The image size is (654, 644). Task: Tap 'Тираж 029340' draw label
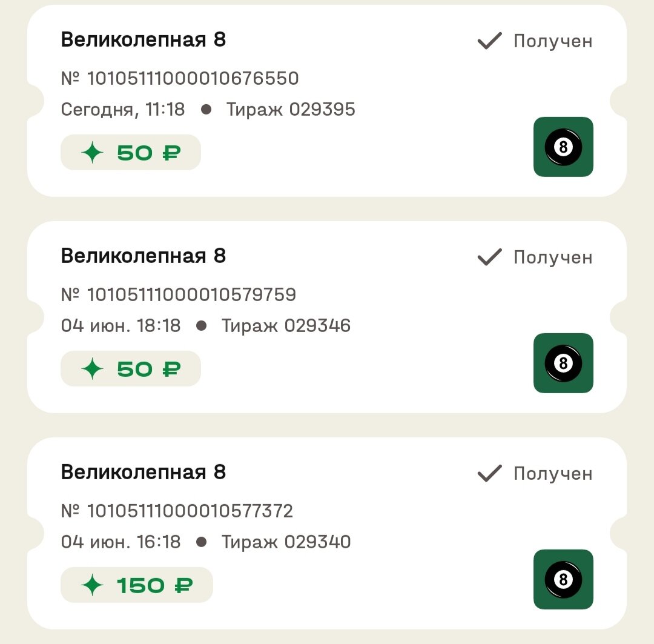(286, 542)
